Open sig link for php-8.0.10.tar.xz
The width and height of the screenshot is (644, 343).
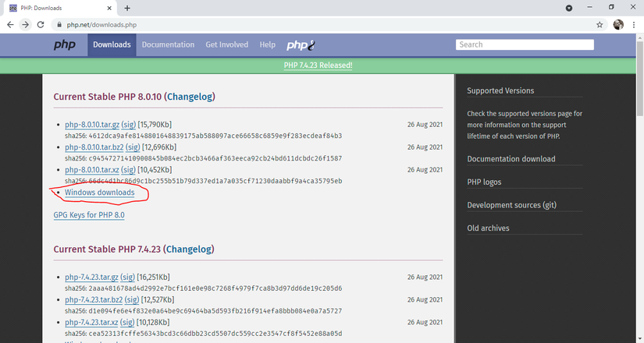tap(128, 169)
